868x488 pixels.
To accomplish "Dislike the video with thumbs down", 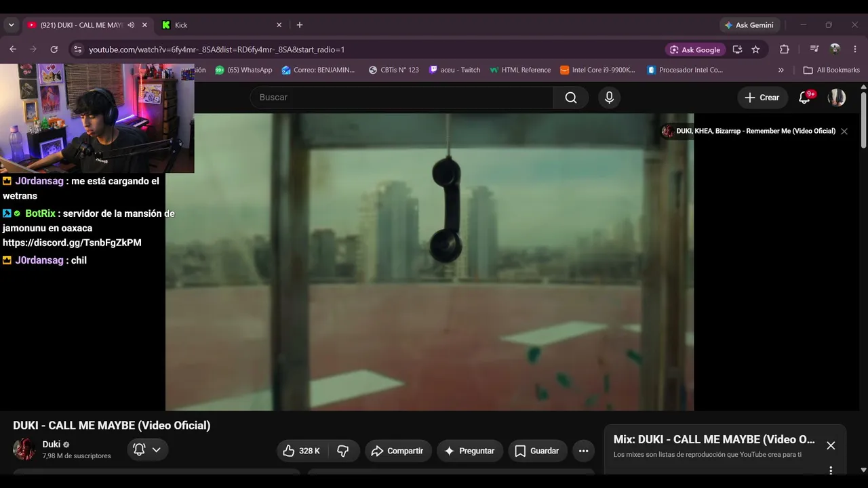I will (343, 451).
